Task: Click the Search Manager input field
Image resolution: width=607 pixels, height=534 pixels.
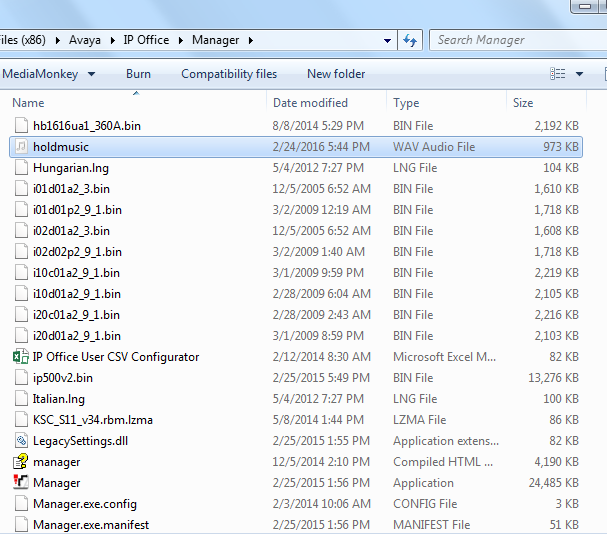Action: (x=519, y=40)
